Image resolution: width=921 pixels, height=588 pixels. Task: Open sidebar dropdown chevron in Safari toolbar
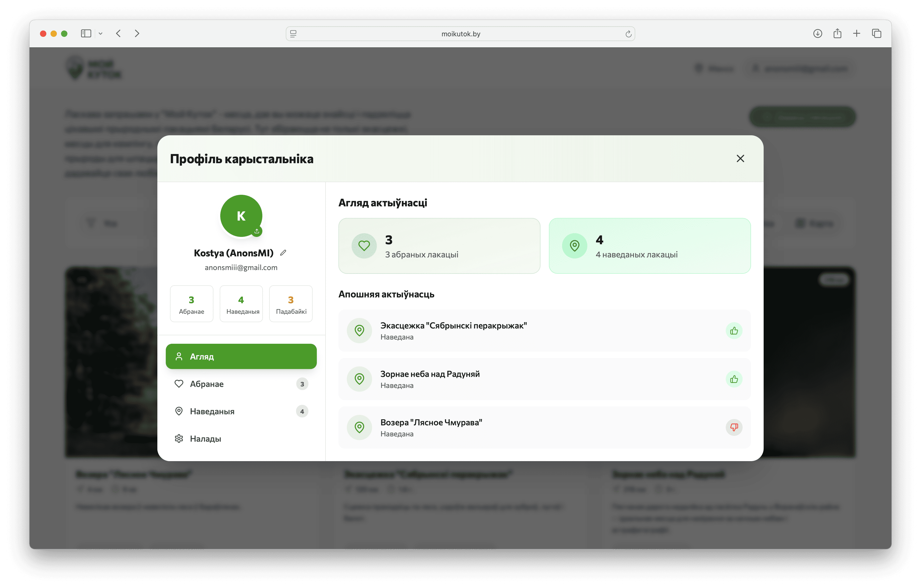pos(101,34)
